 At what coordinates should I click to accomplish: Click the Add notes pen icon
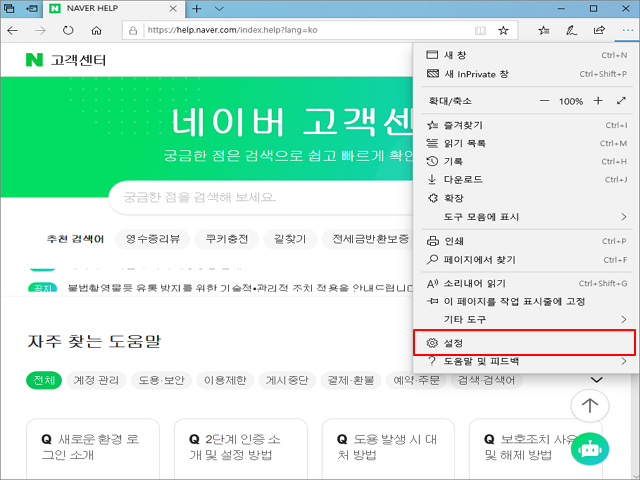[571, 30]
